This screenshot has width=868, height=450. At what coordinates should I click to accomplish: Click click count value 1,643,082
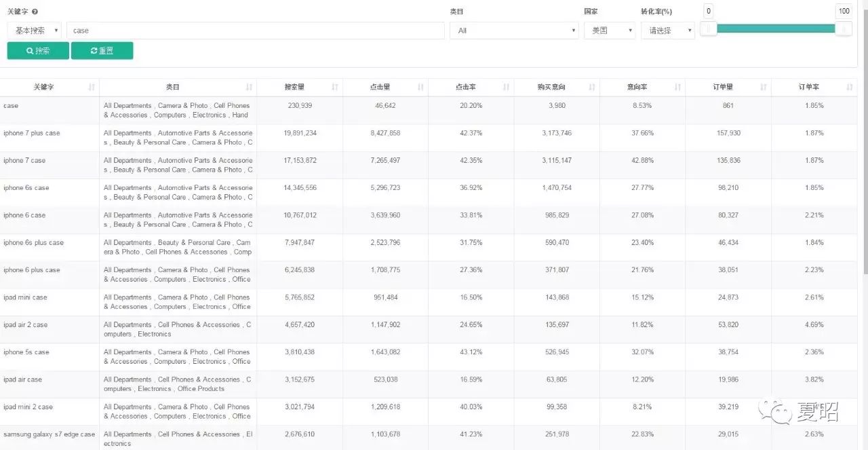(385, 352)
